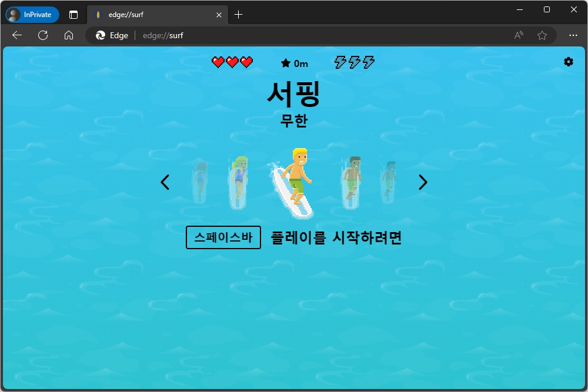
Task: Click the InPrivate profile badge
Action: pos(32,15)
